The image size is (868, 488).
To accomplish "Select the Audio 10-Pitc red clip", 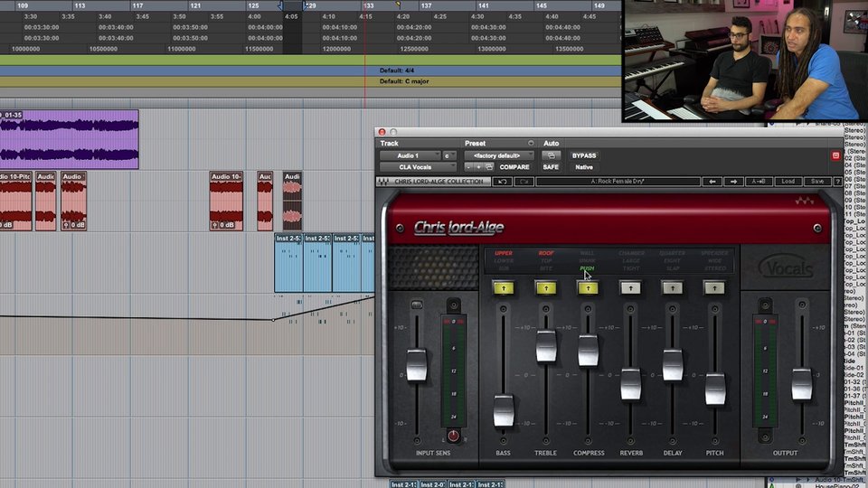I will pyautogui.click(x=15, y=201).
